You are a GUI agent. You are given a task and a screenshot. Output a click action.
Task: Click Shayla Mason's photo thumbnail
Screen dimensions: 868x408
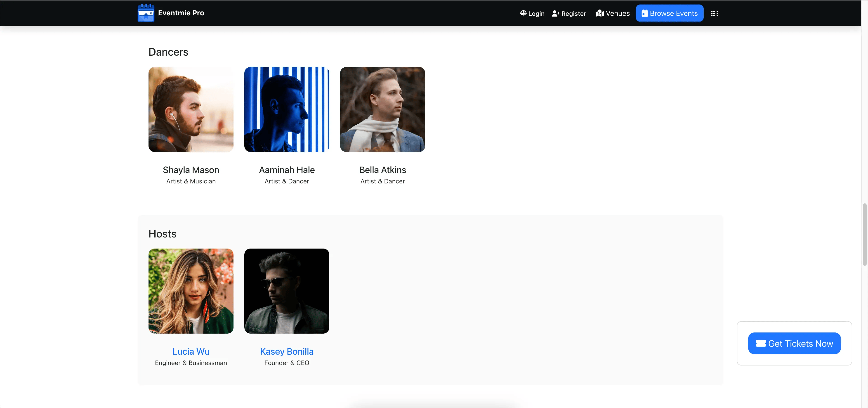coord(191,109)
